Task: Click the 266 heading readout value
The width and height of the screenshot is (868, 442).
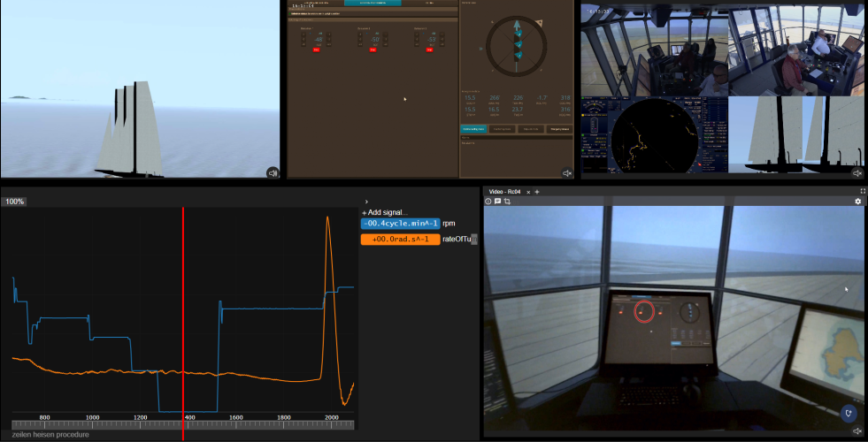Action: 495,98
